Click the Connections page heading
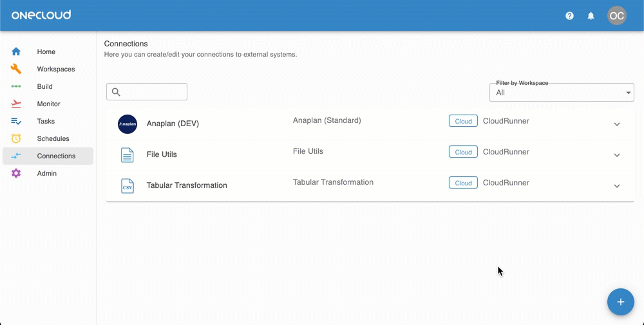Viewport: 644px width, 325px height. point(126,44)
